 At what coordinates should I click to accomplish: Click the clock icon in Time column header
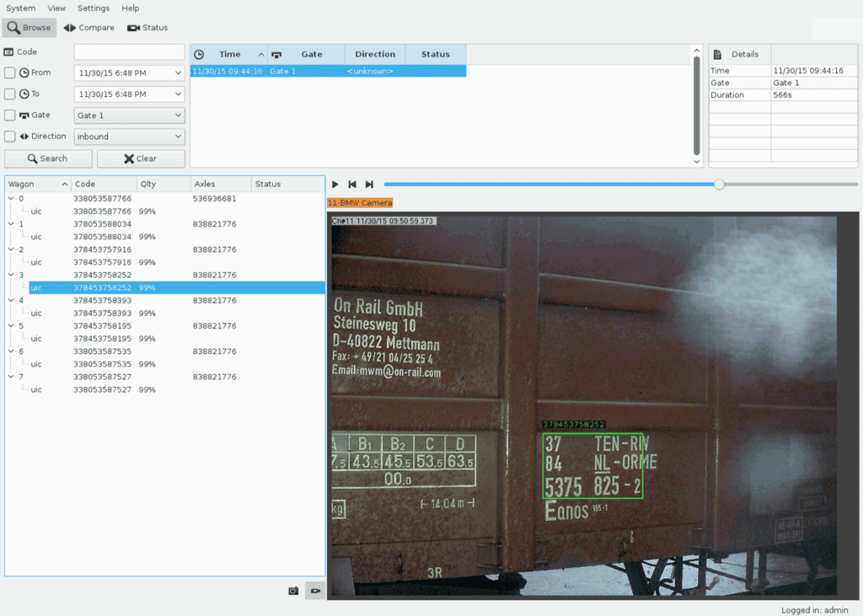199,55
